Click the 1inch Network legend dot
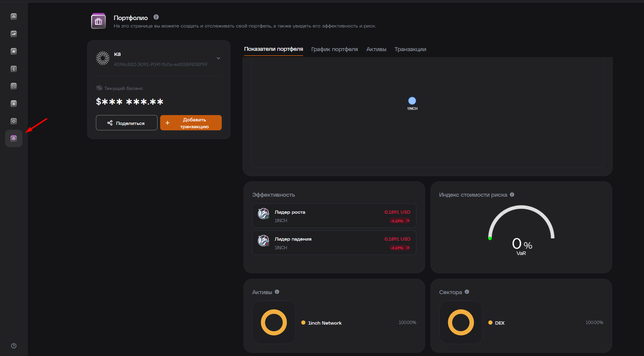Image resolution: width=644 pixels, height=356 pixels. (x=303, y=323)
